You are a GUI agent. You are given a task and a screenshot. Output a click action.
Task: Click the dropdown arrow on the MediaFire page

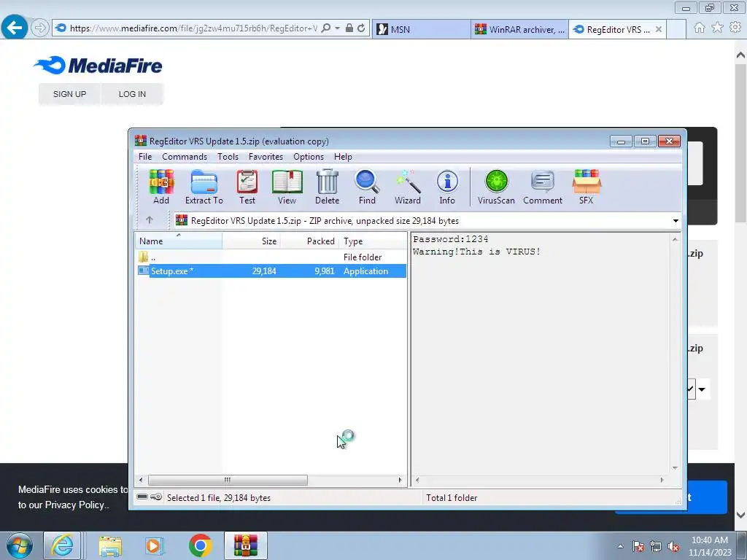(702, 389)
